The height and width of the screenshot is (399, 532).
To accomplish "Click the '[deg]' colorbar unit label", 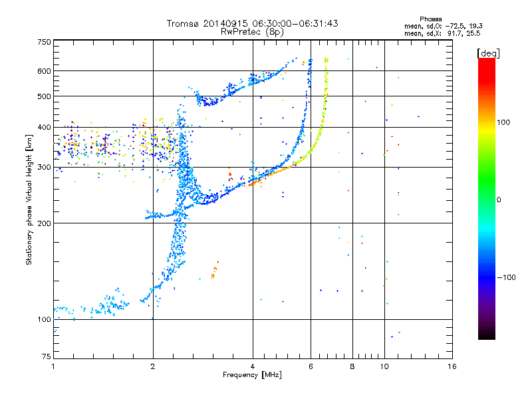I will click(489, 53).
